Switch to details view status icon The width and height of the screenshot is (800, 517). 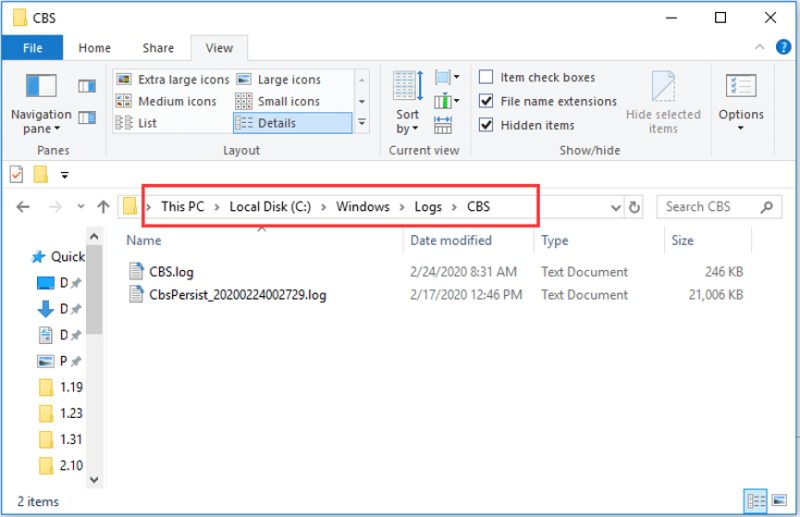[x=756, y=501]
